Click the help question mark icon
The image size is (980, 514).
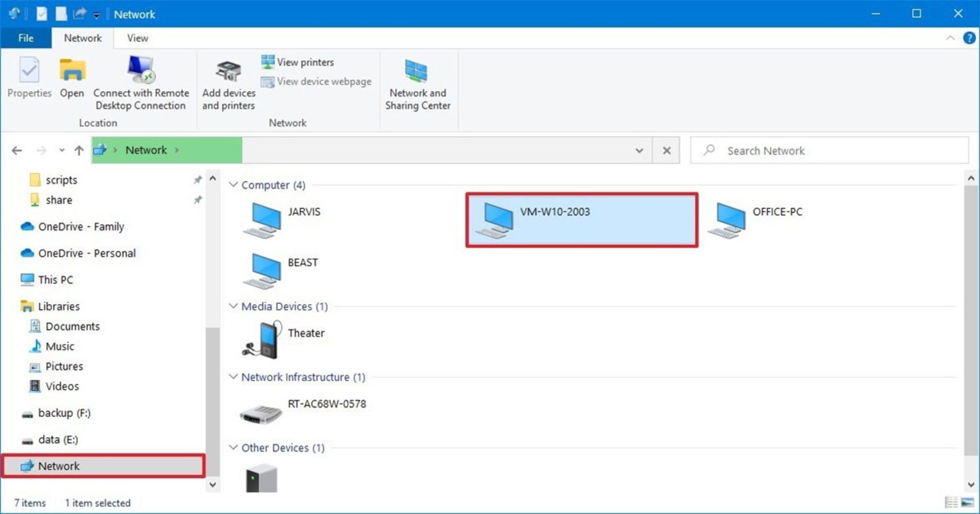(x=969, y=38)
